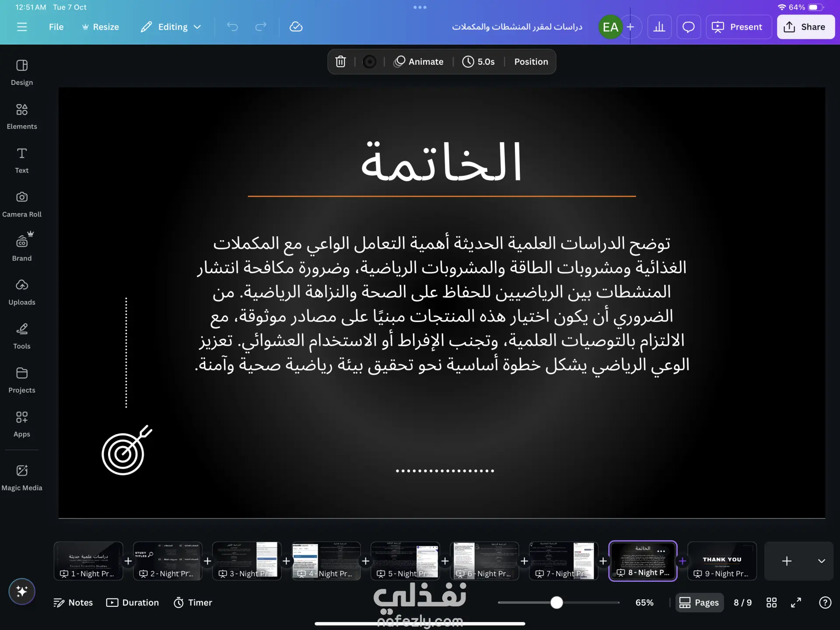Open the hamburger main menu
This screenshot has width=840, height=630.
coord(21,27)
